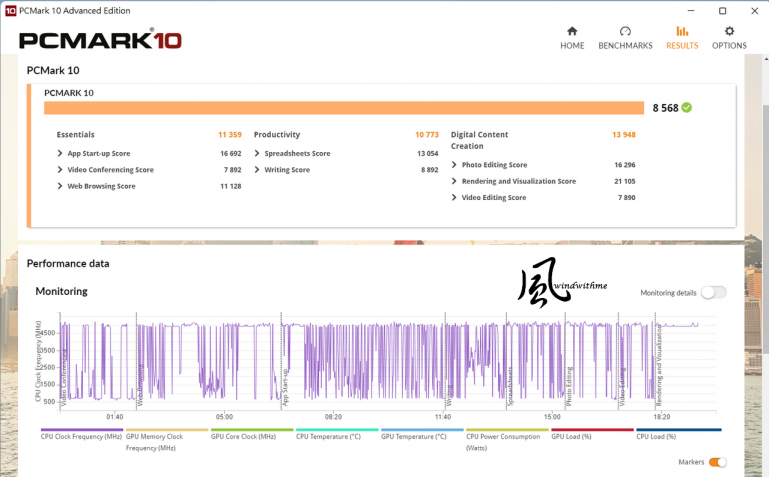This screenshot has height=477, width=769.
Task: Click the Benchmarks gauge icon
Action: tap(625, 31)
